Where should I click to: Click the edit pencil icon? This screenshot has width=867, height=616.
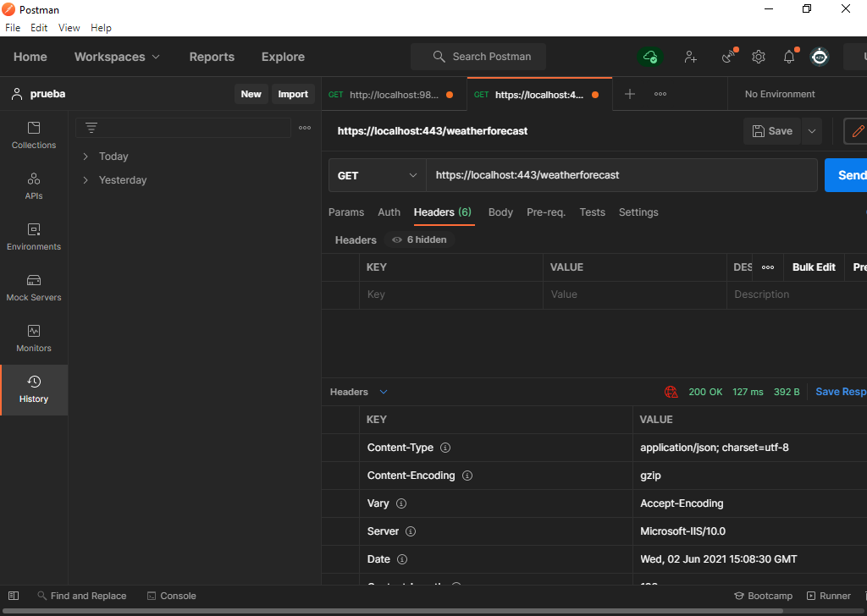tap(858, 131)
